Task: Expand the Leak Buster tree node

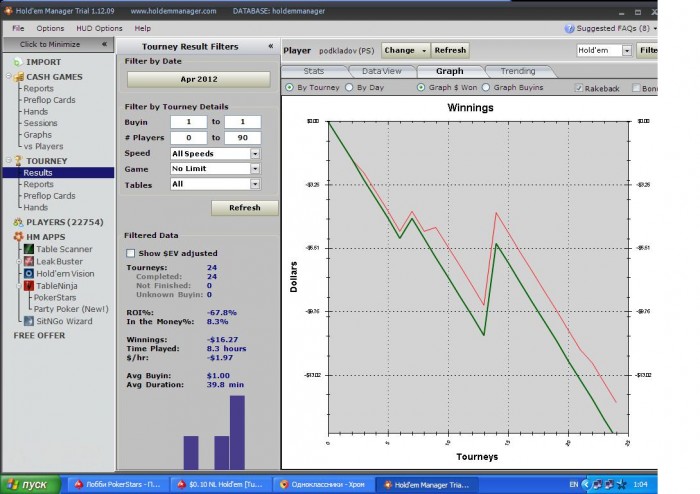Action: click(x=19, y=262)
